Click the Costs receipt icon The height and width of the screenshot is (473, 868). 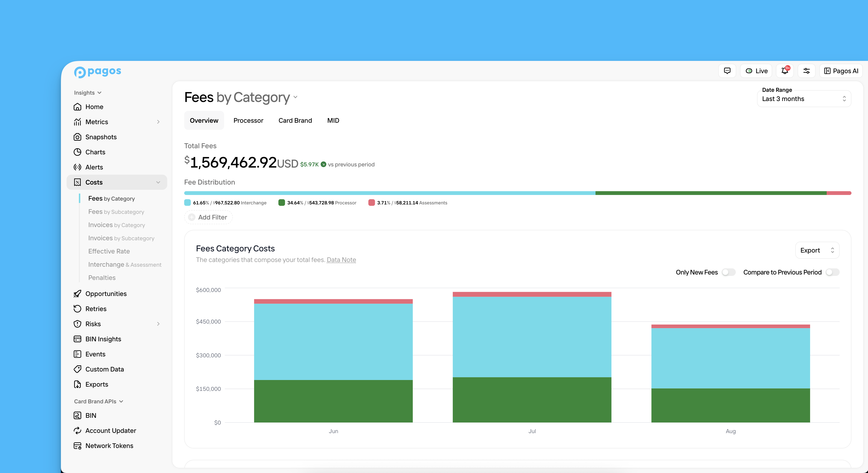(77, 182)
